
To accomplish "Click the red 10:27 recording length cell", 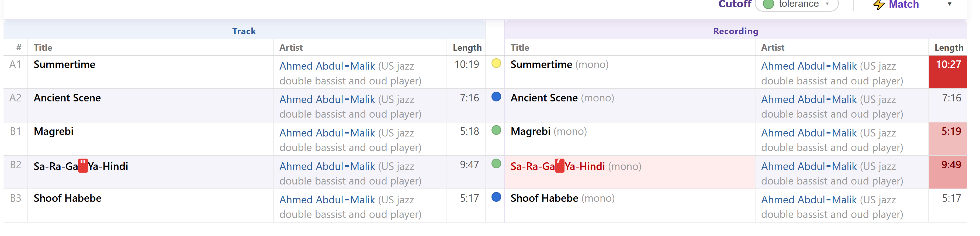I will (x=948, y=72).
